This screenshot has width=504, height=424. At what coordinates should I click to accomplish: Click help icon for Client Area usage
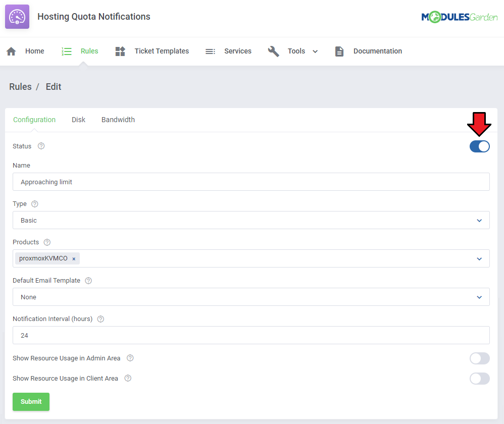pos(128,379)
